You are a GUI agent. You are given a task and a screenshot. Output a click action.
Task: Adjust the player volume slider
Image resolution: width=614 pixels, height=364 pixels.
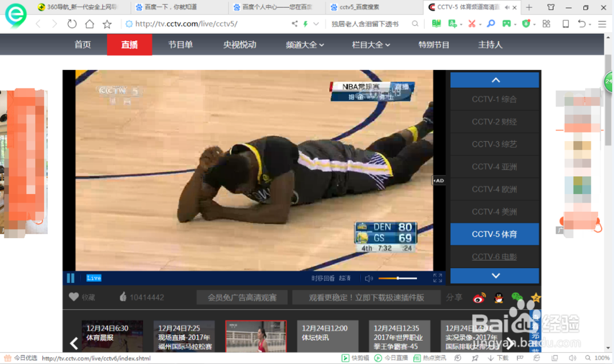coord(397,278)
